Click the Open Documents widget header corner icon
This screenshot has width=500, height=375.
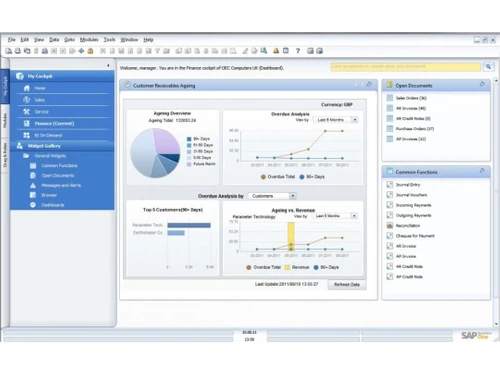pyautogui.click(x=482, y=84)
